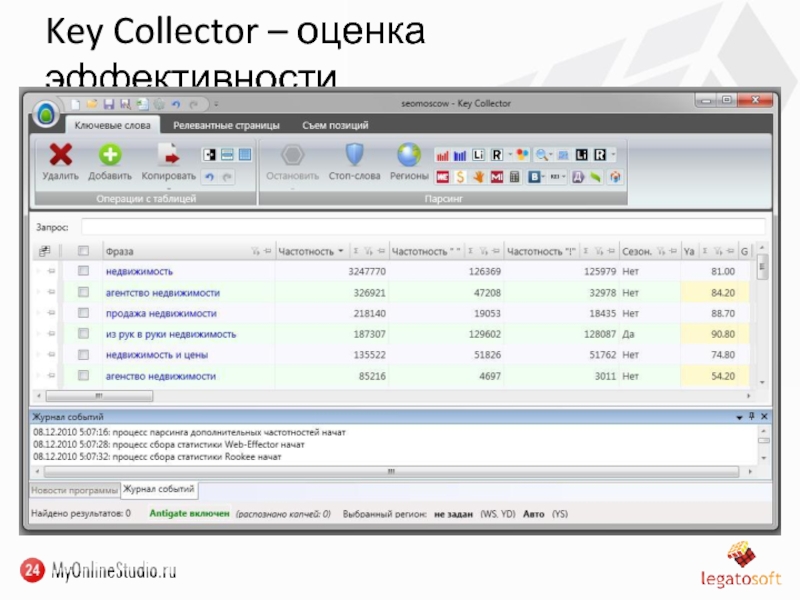800x600 pixels.
Task: Switch to the Съем позиций tab
Action: coord(335,126)
